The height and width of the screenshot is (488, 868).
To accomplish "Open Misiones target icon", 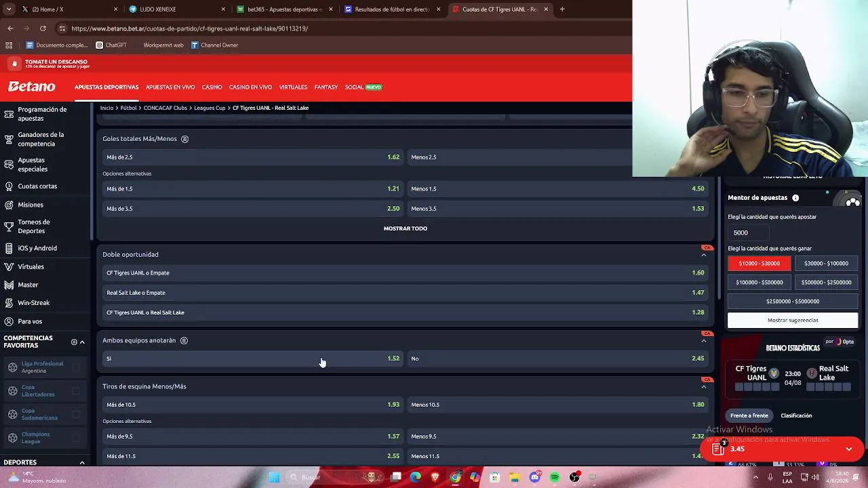I will [x=9, y=205].
